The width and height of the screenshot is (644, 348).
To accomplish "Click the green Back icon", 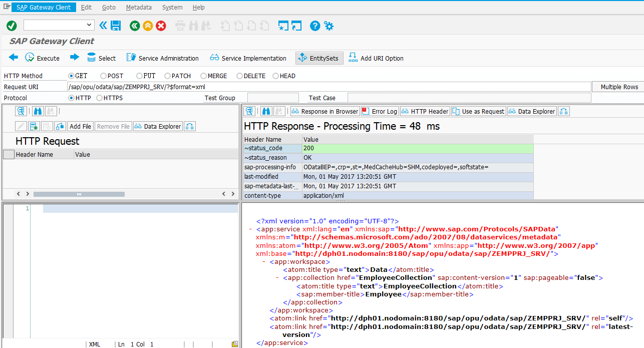I will (x=135, y=26).
